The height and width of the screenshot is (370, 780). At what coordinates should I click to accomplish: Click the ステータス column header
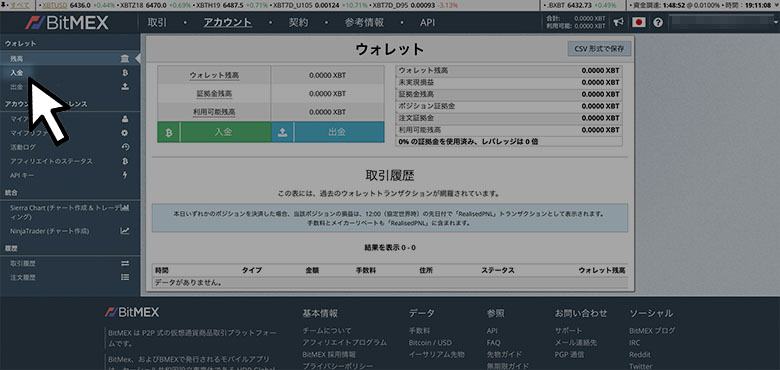click(497, 271)
